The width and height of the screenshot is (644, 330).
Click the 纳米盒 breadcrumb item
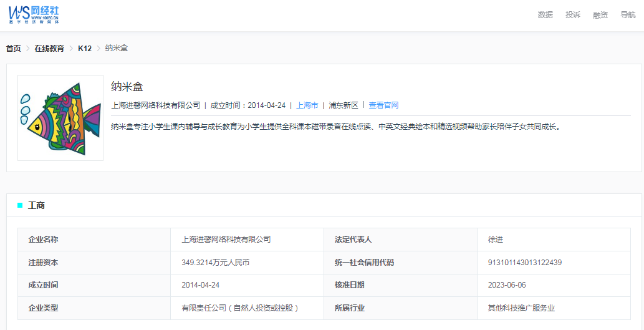click(116, 49)
